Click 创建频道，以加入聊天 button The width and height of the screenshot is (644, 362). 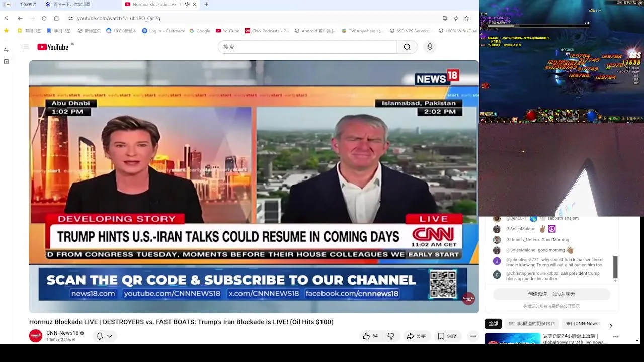tap(551, 294)
